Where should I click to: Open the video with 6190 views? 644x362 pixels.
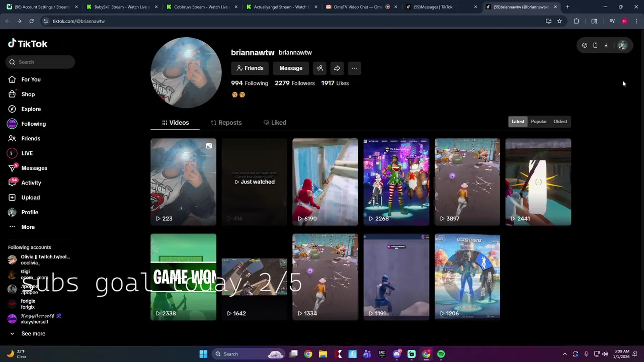[x=325, y=182]
